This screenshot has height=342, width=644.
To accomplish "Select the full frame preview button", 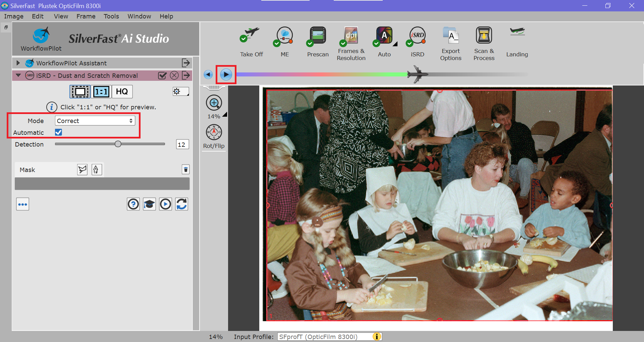I will pyautogui.click(x=80, y=92).
